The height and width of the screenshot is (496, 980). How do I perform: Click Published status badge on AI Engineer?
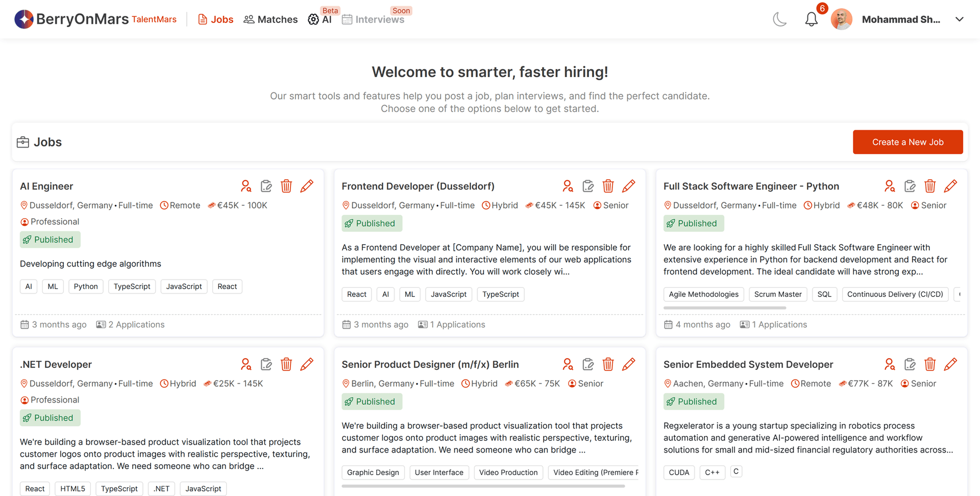click(50, 240)
